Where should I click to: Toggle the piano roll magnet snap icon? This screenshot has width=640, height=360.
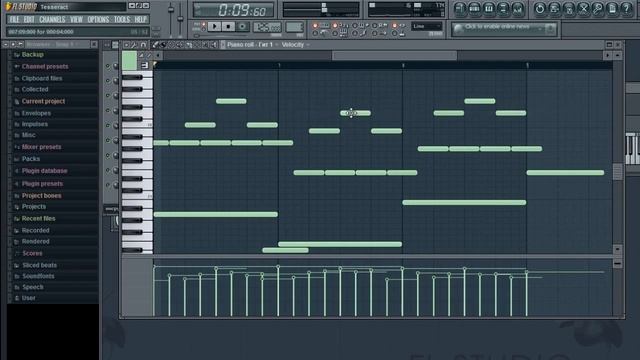point(143,45)
